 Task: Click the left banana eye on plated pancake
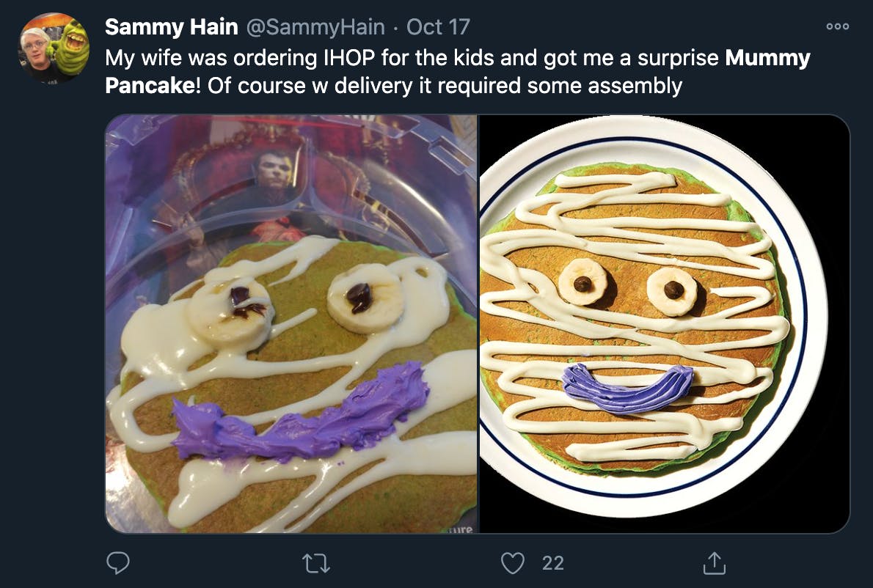(x=583, y=282)
